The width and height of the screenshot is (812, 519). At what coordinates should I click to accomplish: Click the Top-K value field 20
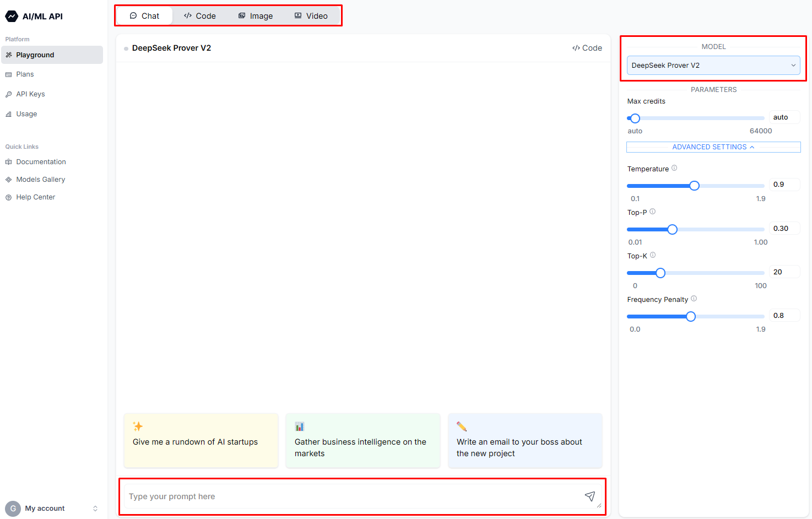coord(784,272)
